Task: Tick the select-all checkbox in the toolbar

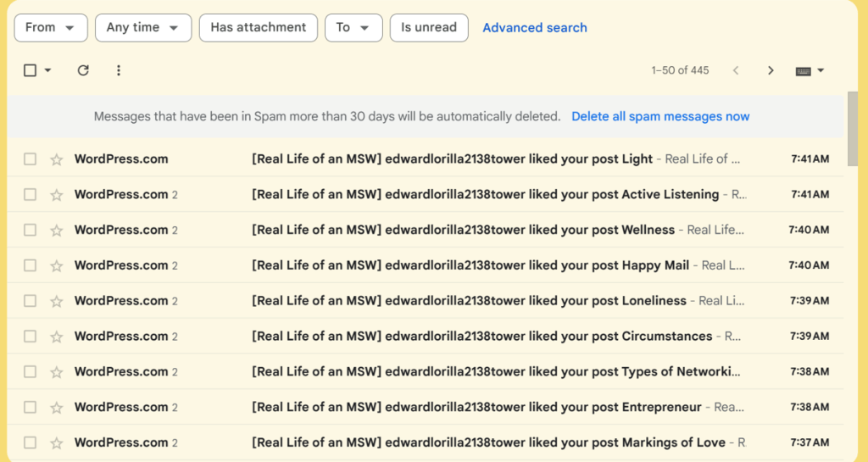Action: pos(31,70)
